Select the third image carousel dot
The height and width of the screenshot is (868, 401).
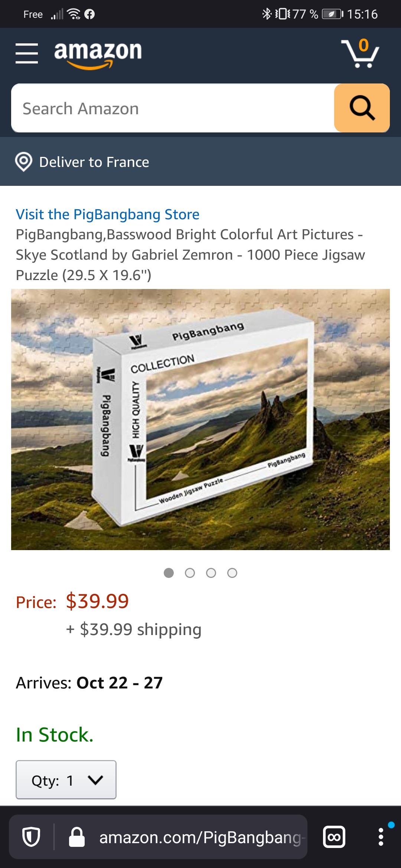coord(211,573)
